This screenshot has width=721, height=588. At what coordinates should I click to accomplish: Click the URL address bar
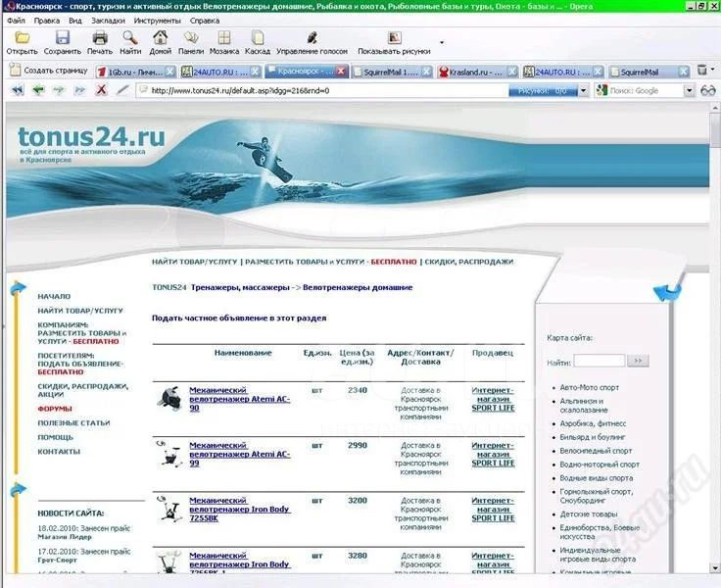(322, 90)
